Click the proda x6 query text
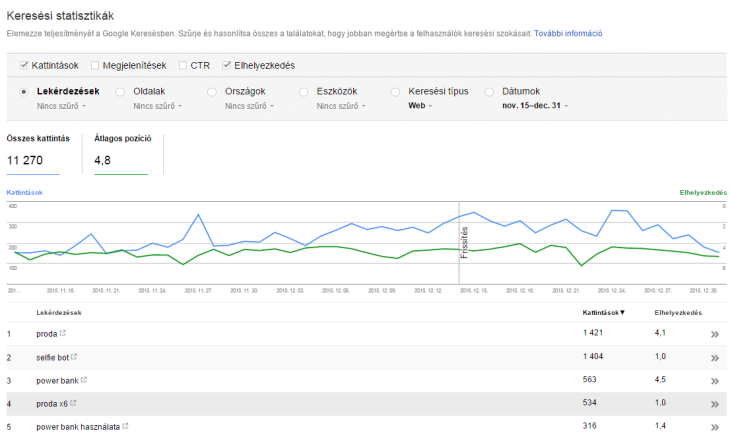730x437 pixels. click(x=52, y=404)
